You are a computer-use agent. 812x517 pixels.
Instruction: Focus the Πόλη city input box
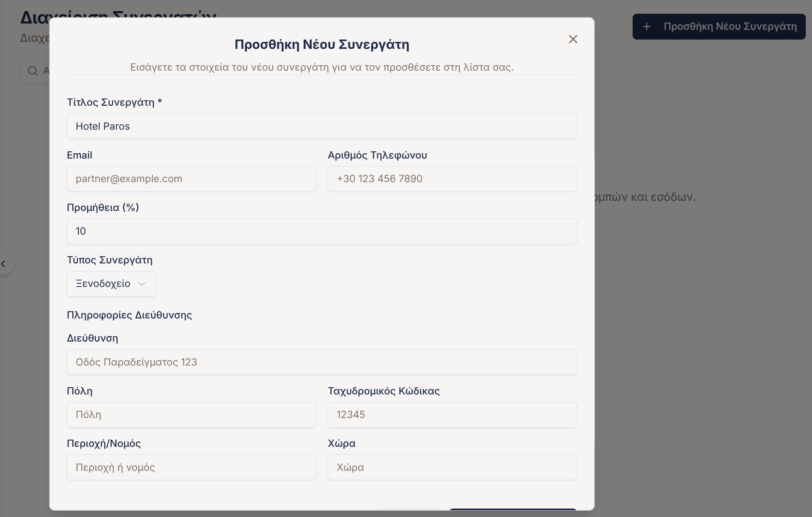tap(191, 415)
